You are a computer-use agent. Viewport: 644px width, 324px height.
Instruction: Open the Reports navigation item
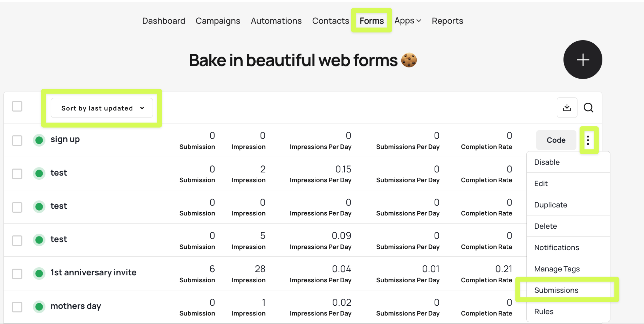[x=447, y=21]
